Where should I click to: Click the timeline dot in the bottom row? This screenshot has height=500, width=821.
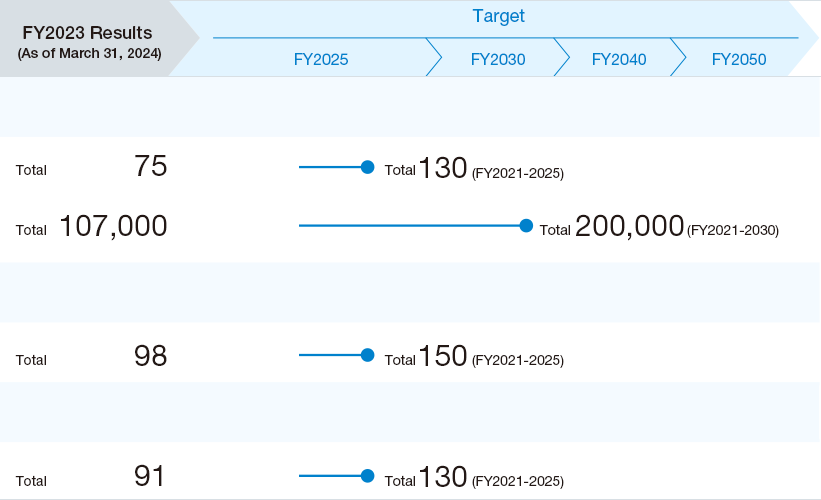pos(368,476)
